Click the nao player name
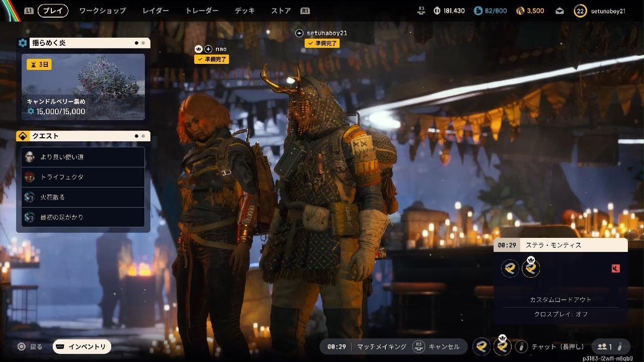 tap(221, 49)
